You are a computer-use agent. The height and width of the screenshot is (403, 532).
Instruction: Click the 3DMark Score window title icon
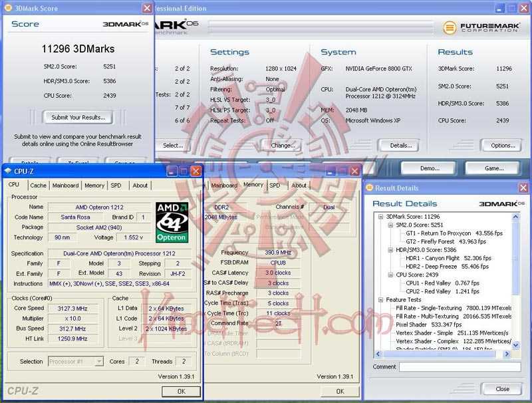coord(8,8)
